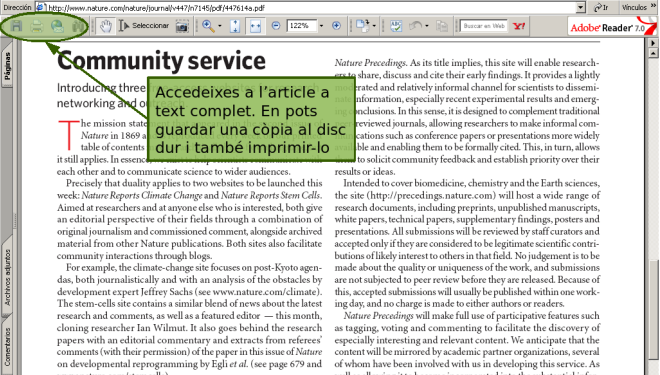Image resolution: width=660 pixels, height=375 pixels.
Task: Click in the Buscar en Web field
Action: click(x=484, y=26)
